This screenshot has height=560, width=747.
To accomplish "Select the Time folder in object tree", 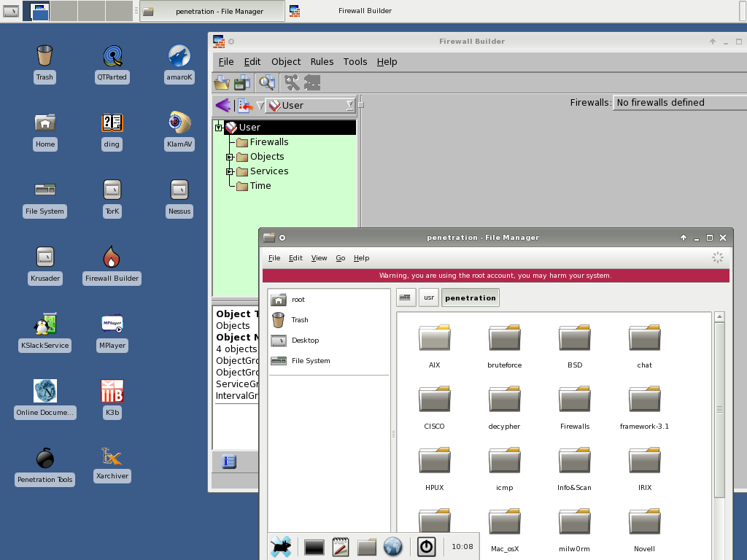I will pos(255,186).
